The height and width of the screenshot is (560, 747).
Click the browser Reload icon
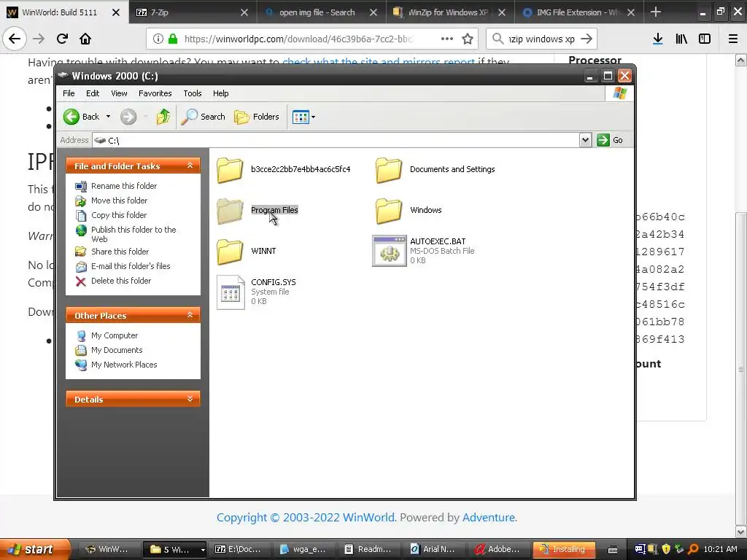(62, 39)
